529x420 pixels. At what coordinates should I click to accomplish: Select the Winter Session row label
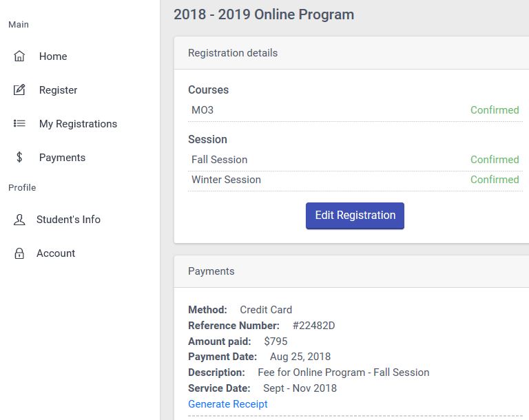(226, 180)
